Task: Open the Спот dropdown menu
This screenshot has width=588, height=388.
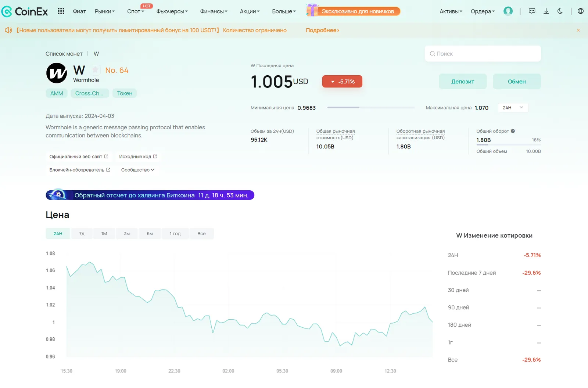Action: 136,11
